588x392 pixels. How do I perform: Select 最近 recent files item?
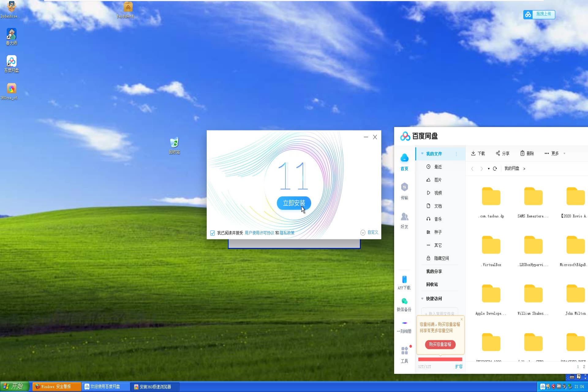point(438,167)
